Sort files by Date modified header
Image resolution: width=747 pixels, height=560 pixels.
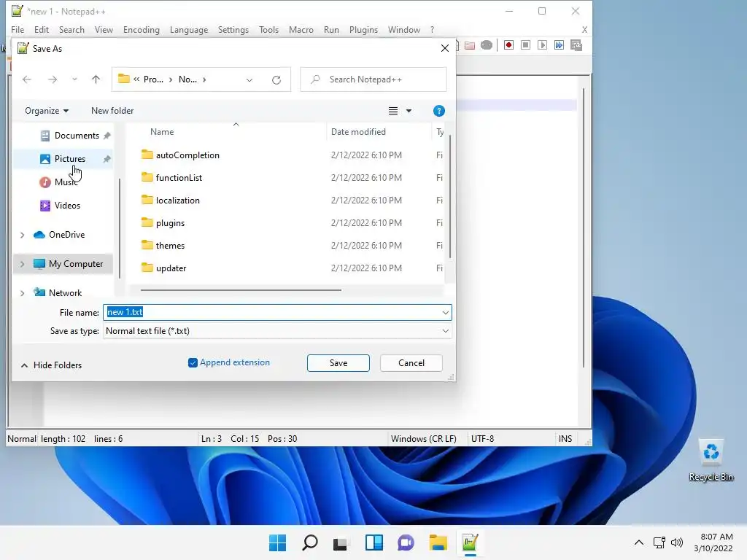click(x=358, y=132)
